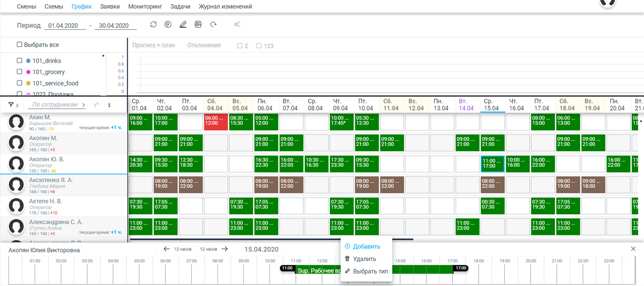This screenshot has height=286, width=644.
Task: Click the up-down sort arrows icon
Action: [x=109, y=105]
